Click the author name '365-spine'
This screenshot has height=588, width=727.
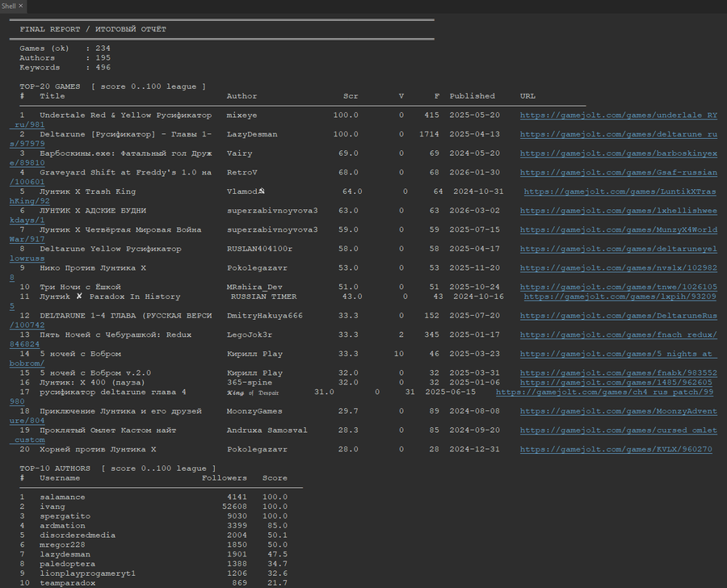(x=249, y=382)
